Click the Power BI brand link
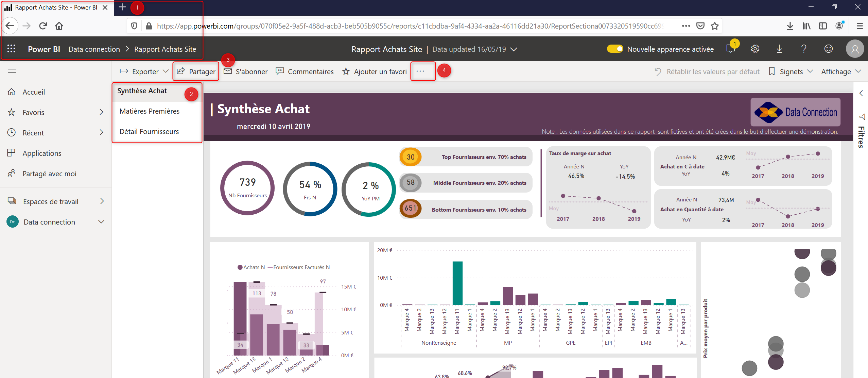 tap(44, 49)
